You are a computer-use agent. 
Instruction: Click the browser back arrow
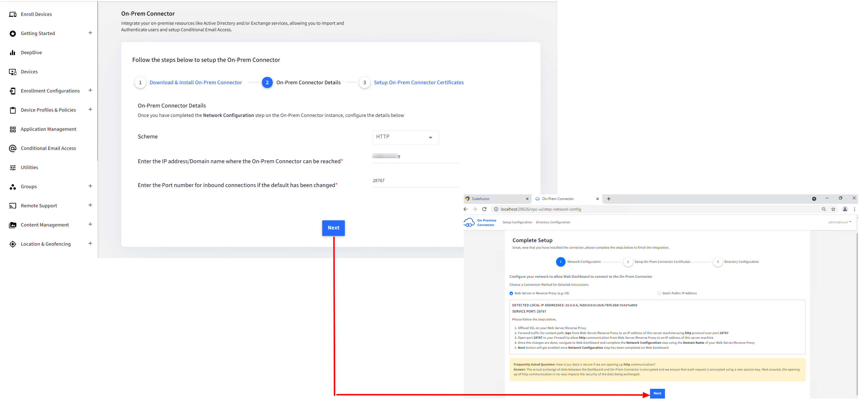(466, 209)
